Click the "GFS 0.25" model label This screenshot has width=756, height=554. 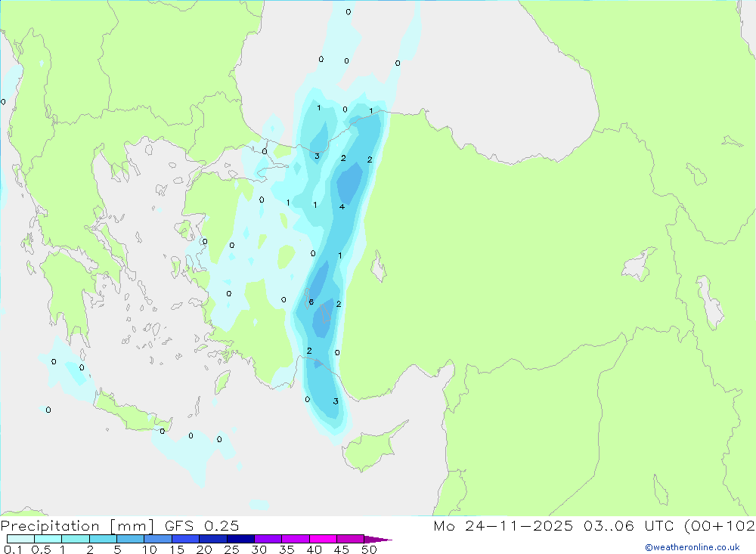coord(202,525)
